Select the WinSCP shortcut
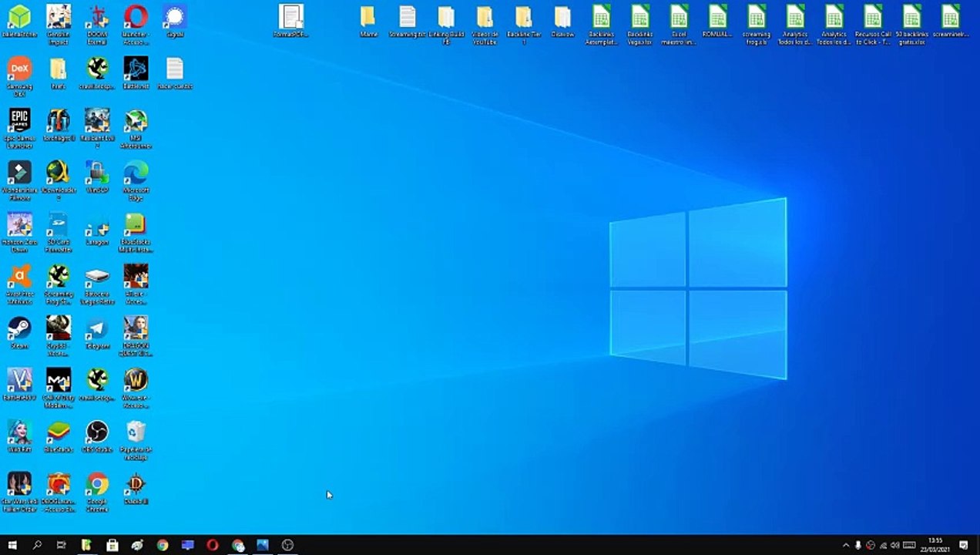 97,177
